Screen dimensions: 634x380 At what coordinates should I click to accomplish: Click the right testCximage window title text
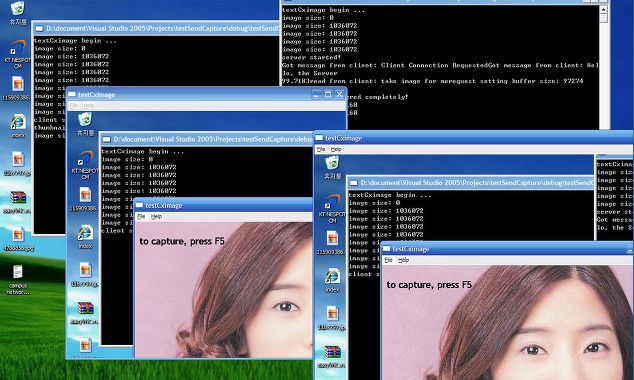point(344,138)
